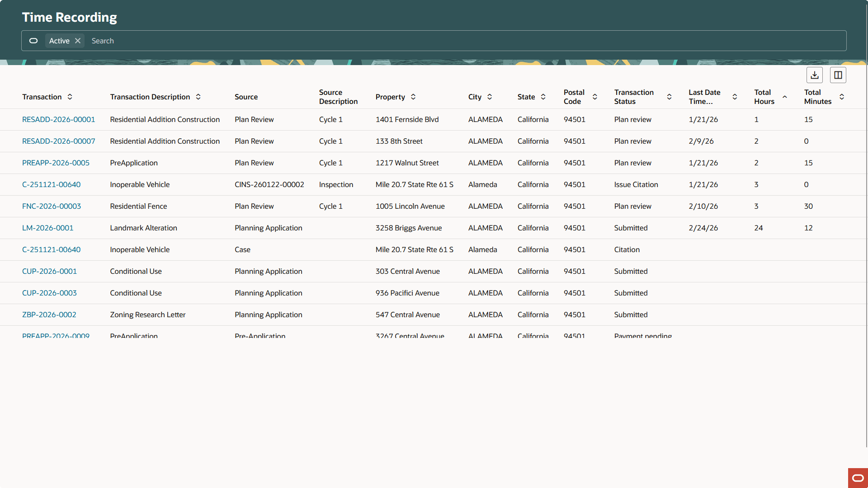
Task: Sort Last Date Time using its sort icon
Action: [x=735, y=97]
